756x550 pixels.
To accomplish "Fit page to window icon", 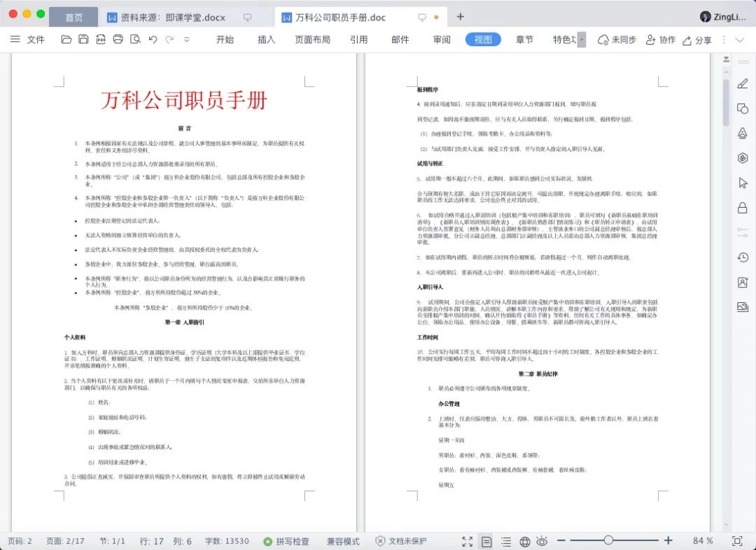I will pyautogui.click(x=736, y=541).
